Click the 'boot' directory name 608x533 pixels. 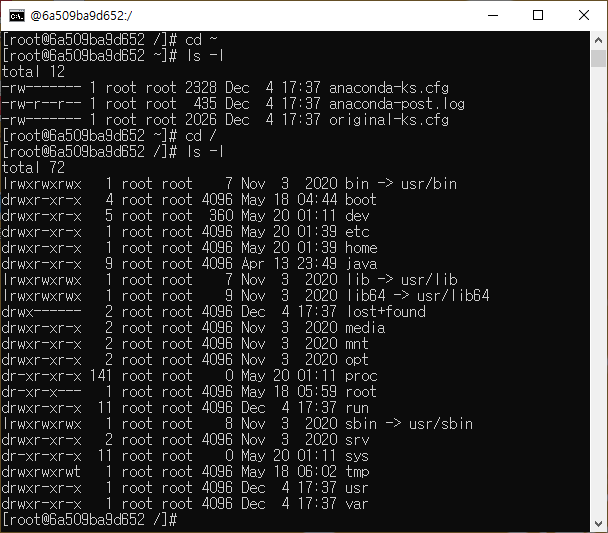(361, 200)
